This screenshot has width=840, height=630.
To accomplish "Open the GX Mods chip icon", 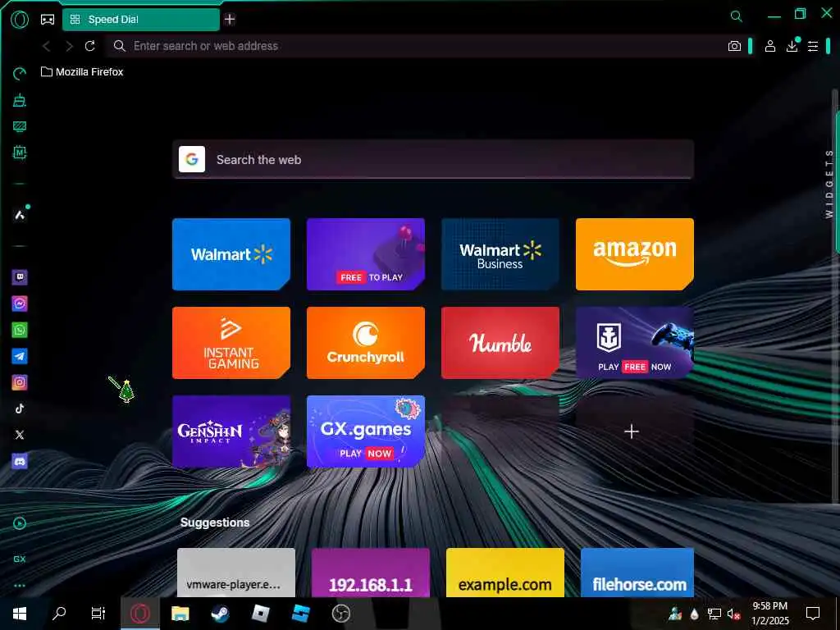I will click(x=20, y=153).
